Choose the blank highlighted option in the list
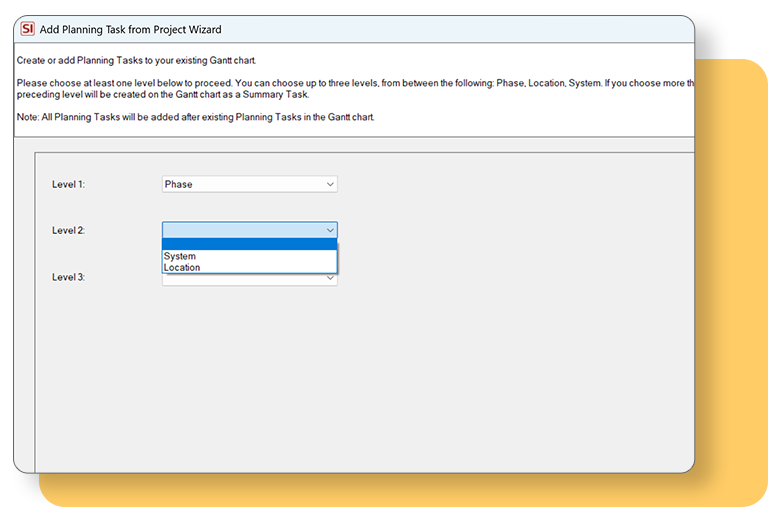 pos(249,244)
